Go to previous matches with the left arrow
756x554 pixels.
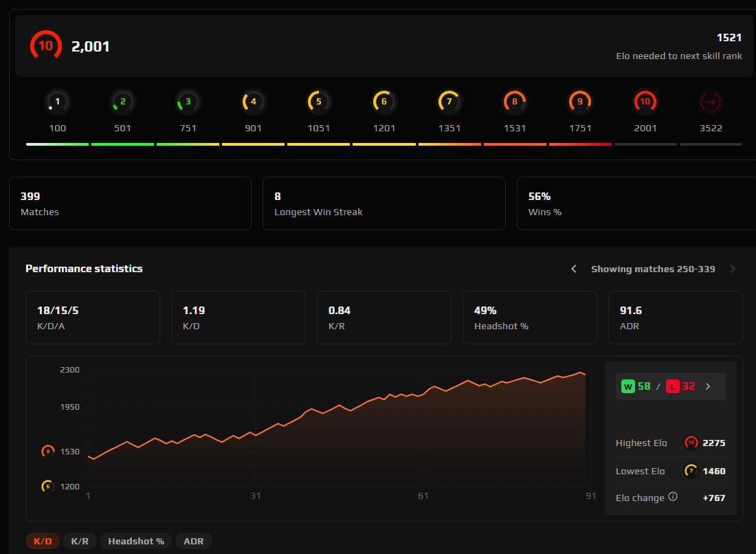(573, 269)
